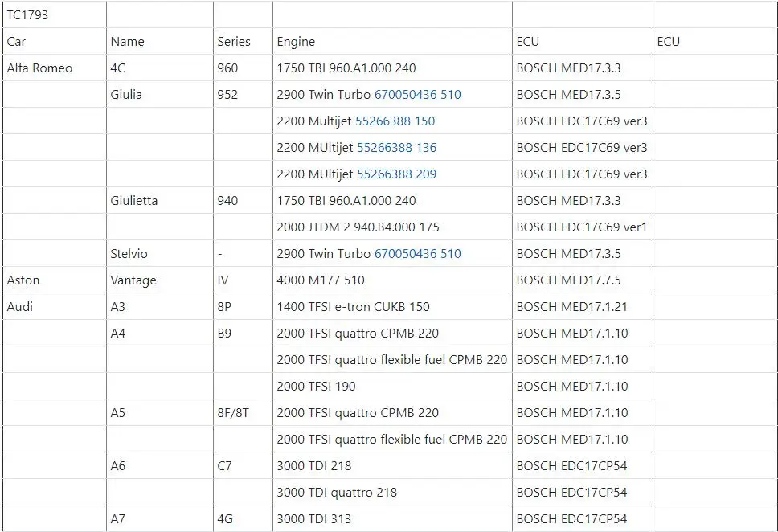Select the Alfa Romeo car cell
Screen dimensions: 778x532
(55, 68)
